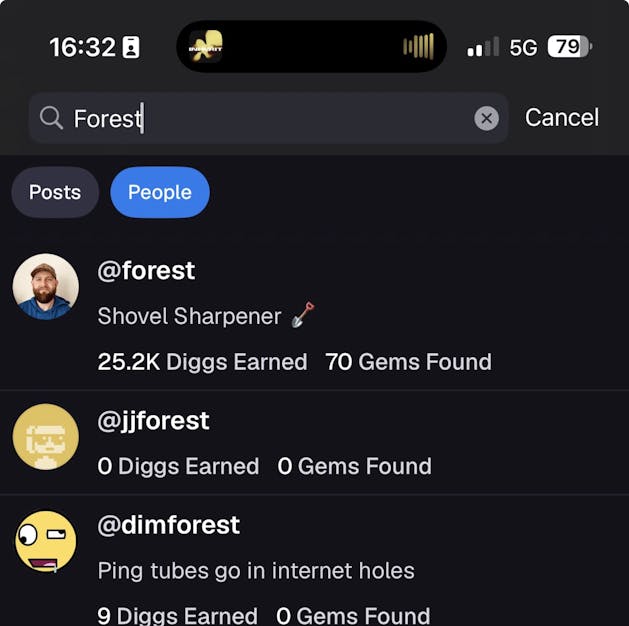Open @forest profile avatar photo

pos(46,287)
